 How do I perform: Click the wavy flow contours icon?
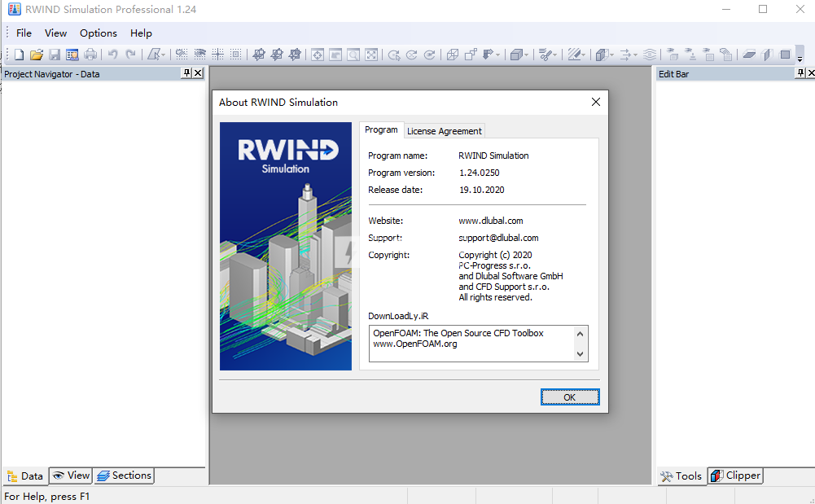tap(649, 55)
